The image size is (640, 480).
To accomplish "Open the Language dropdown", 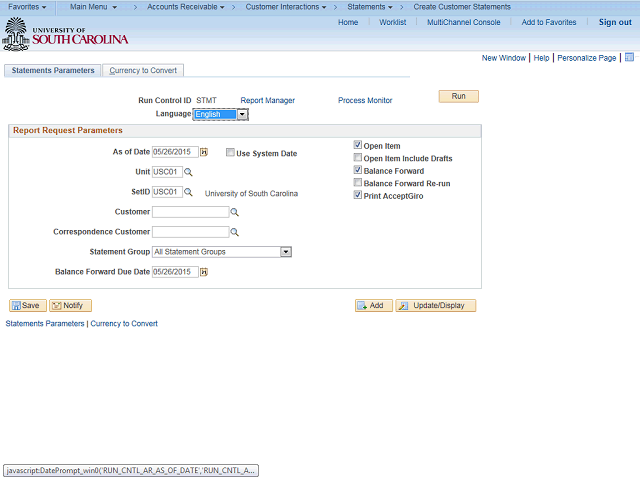I will pos(220,114).
